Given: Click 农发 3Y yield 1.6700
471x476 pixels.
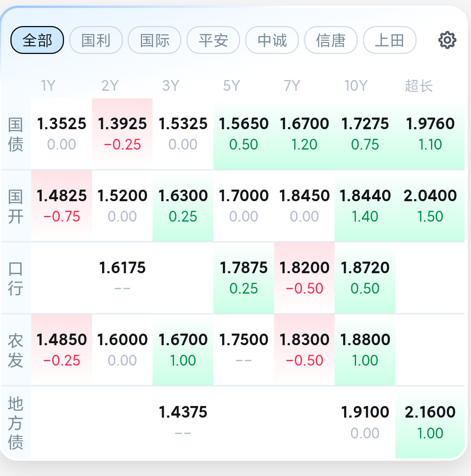Looking at the screenshot, I should click(x=183, y=350).
